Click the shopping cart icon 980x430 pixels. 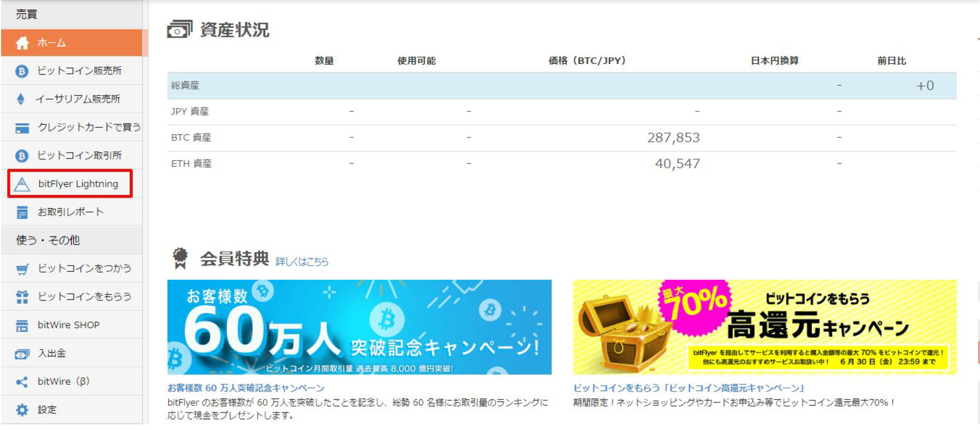(x=22, y=269)
